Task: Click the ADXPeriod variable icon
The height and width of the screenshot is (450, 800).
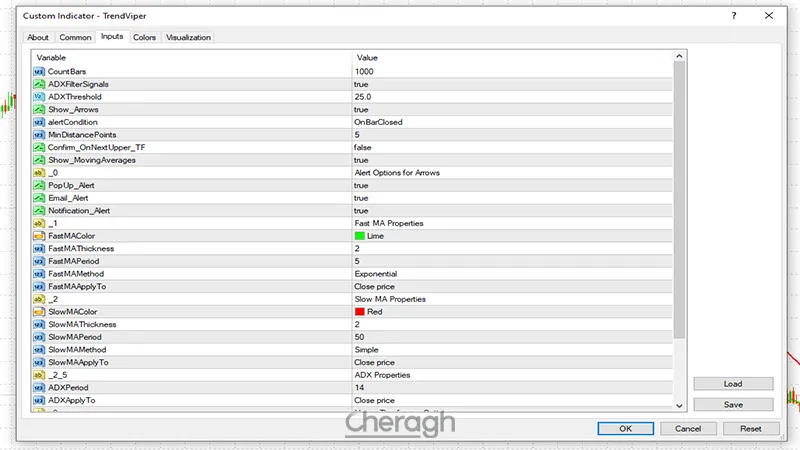Action: click(x=39, y=387)
